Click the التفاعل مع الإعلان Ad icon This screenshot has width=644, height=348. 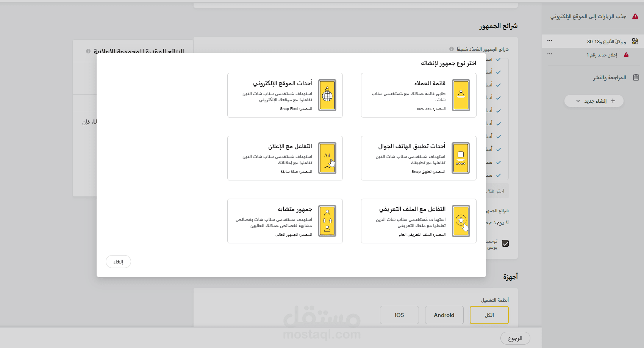[327, 158]
